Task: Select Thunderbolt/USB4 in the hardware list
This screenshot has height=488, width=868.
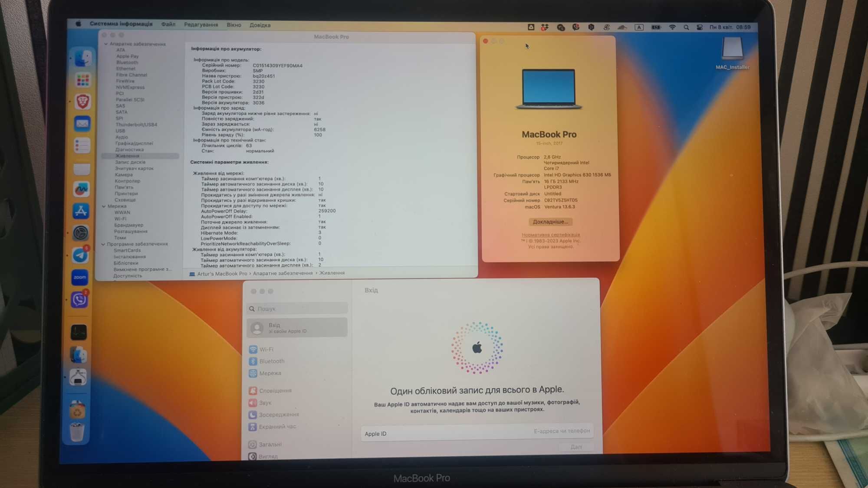Action: 136,124
